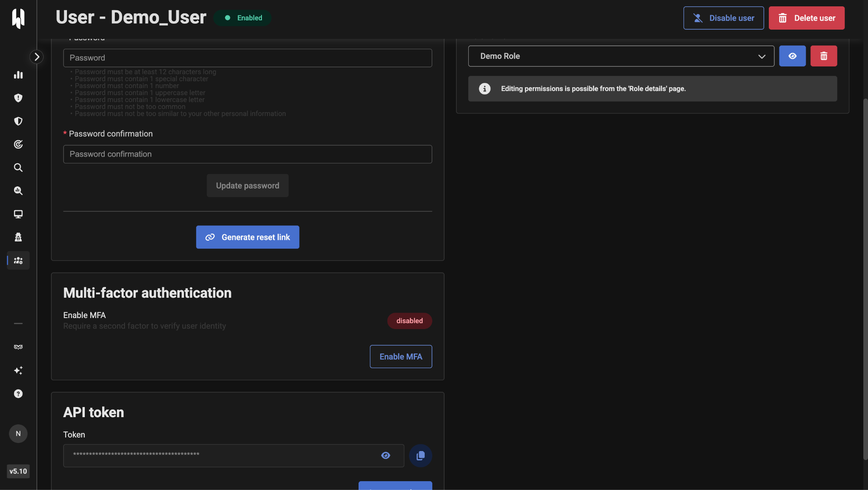Open the shield alert icon in sidebar
The width and height of the screenshot is (868, 490).
(x=18, y=98)
